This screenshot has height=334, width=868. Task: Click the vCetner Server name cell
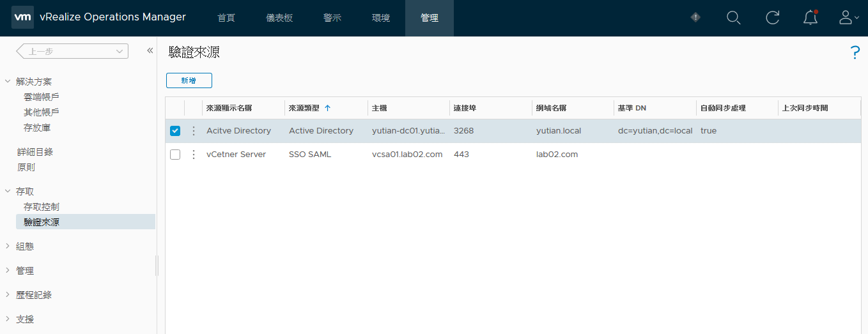[236, 155]
